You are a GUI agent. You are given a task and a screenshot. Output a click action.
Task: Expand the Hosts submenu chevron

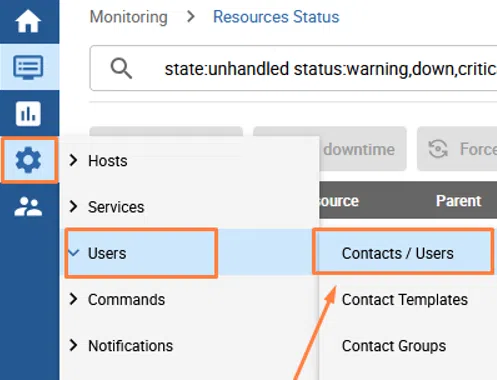coord(73,160)
